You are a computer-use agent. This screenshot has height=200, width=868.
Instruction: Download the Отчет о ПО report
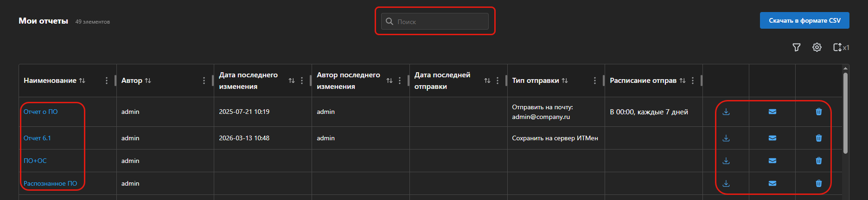click(726, 112)
